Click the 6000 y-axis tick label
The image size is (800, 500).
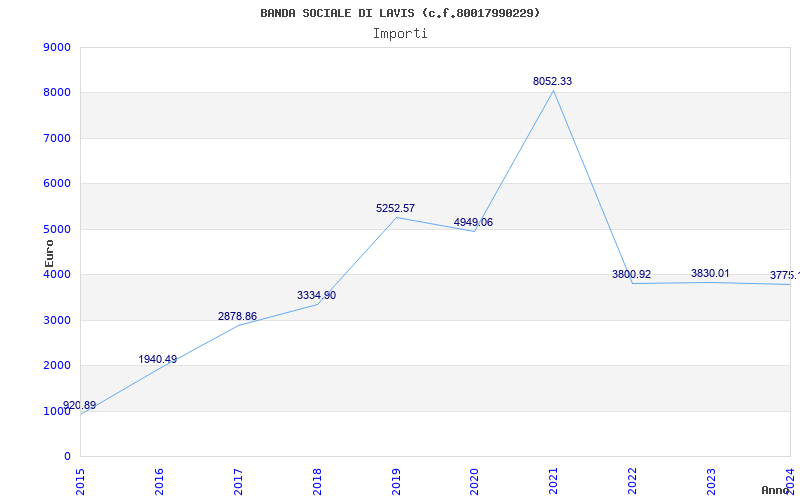point(57,184)
